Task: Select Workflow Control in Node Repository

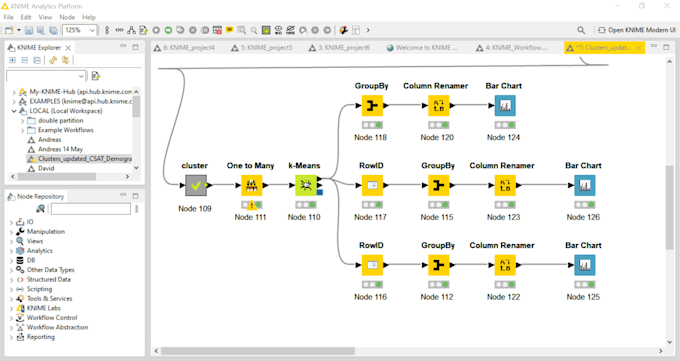Action: [x=52, y=318]
